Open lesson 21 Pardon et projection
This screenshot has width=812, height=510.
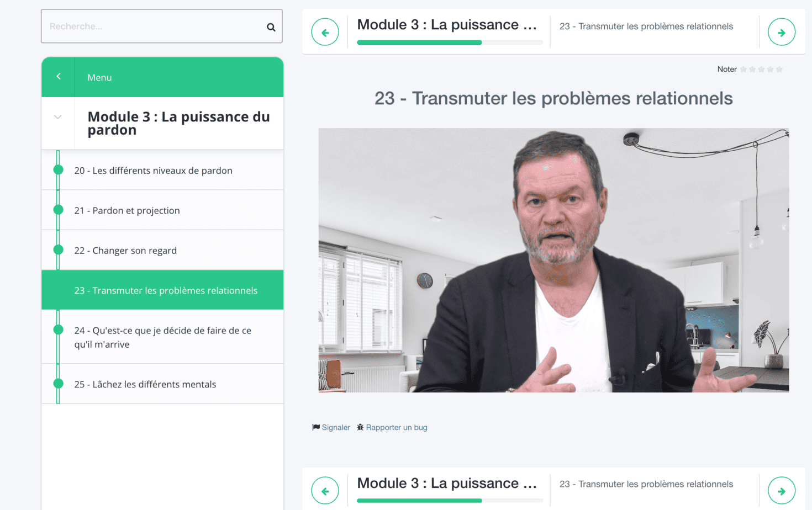click(162, 210)
